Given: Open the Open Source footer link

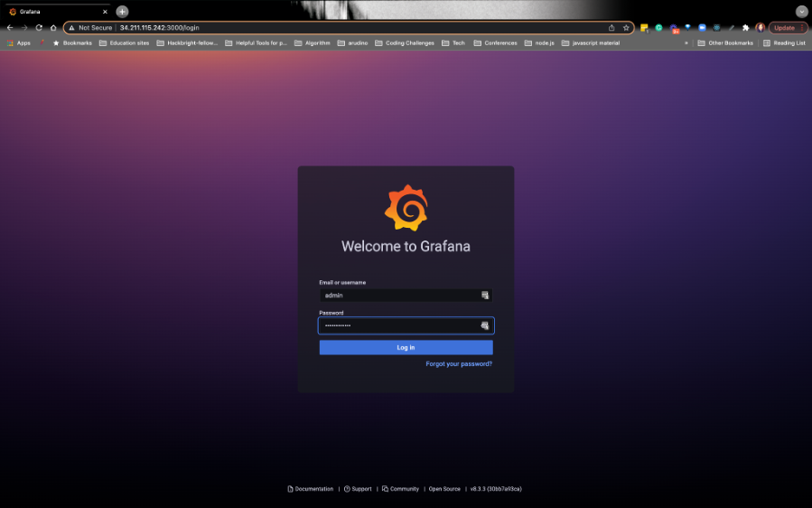Looking at the screenshot, I should 444,489.
